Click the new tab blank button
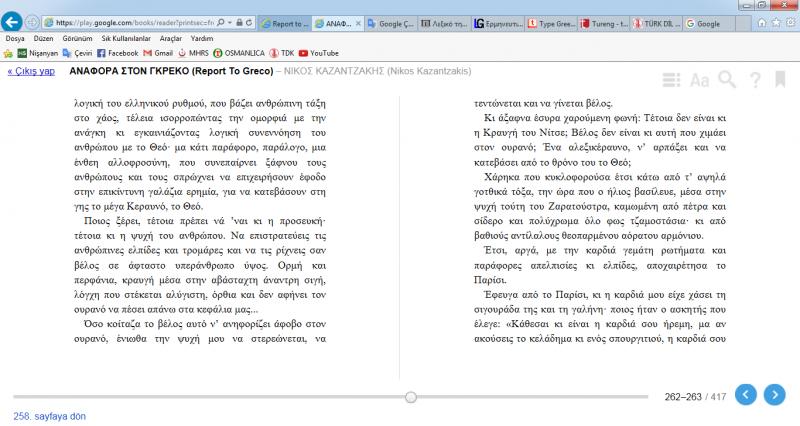800x426 pixels. click(x=743, y=23)
